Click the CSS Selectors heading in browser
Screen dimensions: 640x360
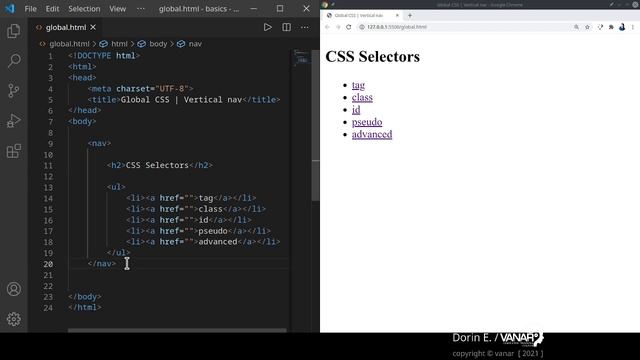372,56
